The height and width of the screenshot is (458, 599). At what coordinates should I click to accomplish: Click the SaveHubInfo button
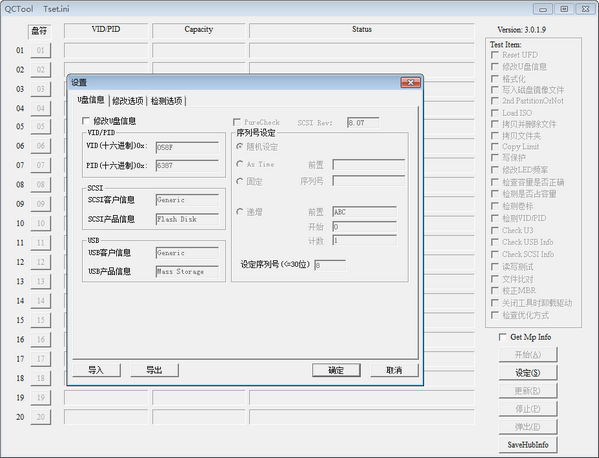coord(528,445)
